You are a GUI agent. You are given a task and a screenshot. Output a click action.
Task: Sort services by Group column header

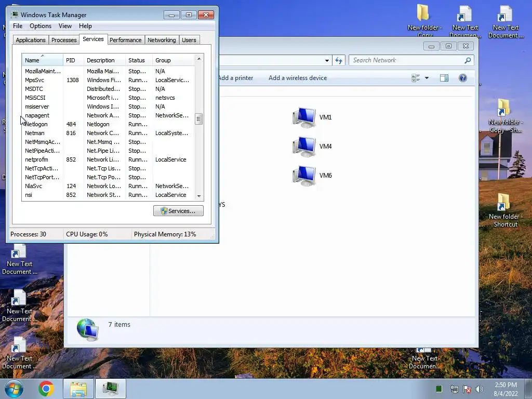174,60
